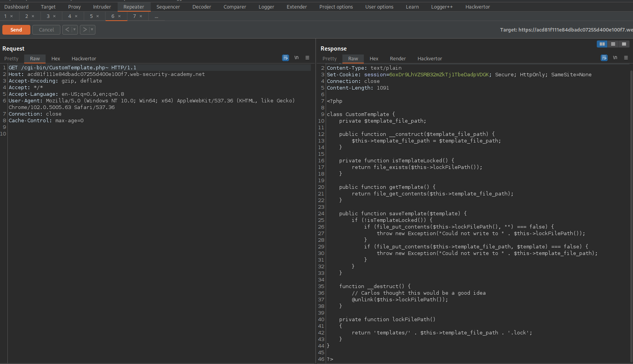This screenshot has height=364, width=633.
Task: Switch to Repeater tab 3
Action: (x=48, y=16)
